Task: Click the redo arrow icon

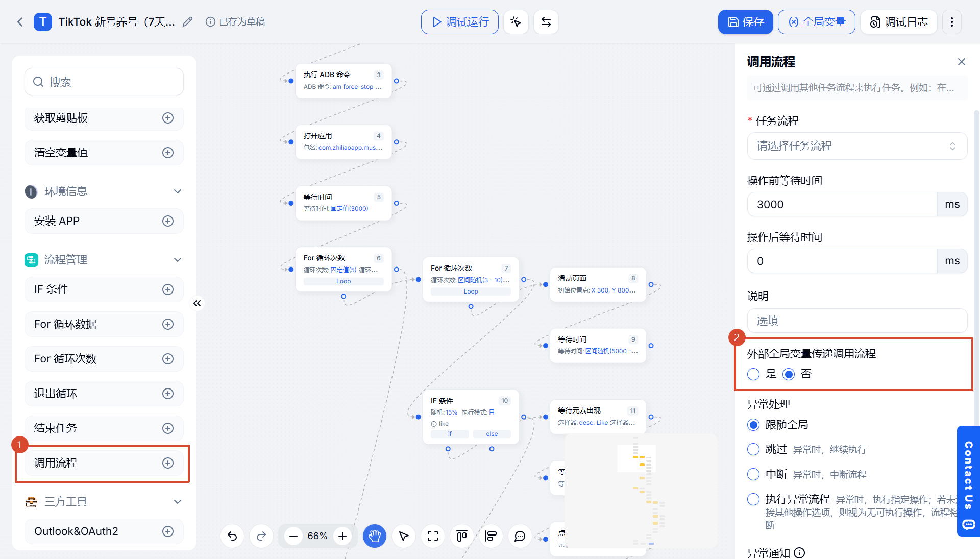Action: pos(261,536)
